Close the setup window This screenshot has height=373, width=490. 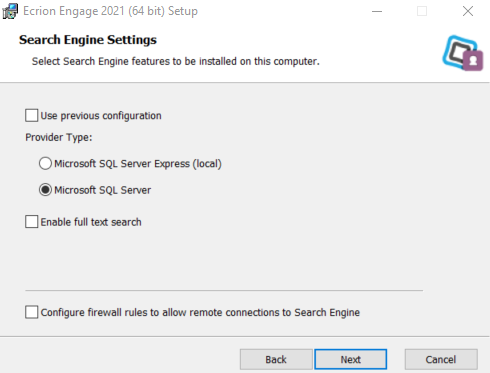(x=468, y=11)
